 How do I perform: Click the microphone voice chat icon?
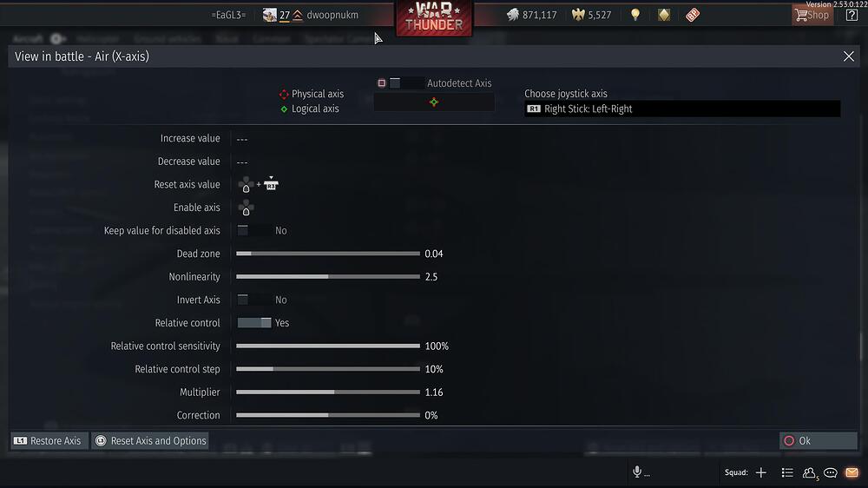tap(637, 472)
